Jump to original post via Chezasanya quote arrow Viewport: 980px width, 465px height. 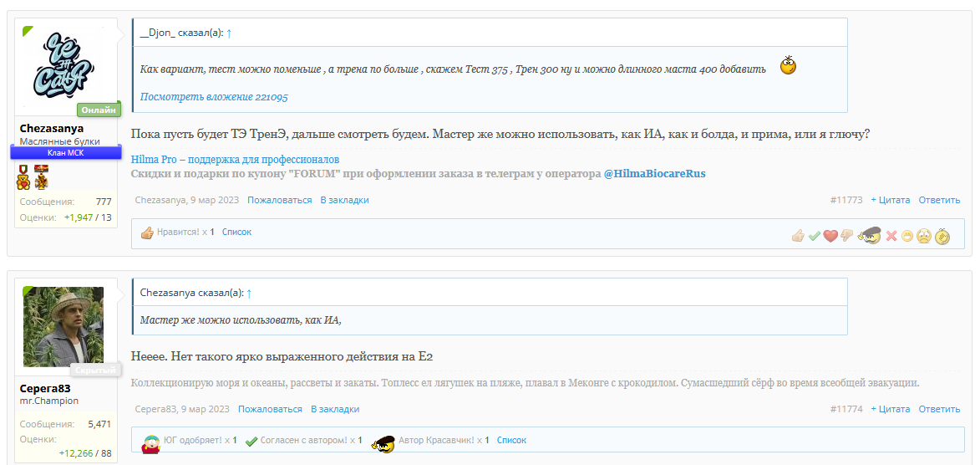pyautogui.click(x=249, y=293)
